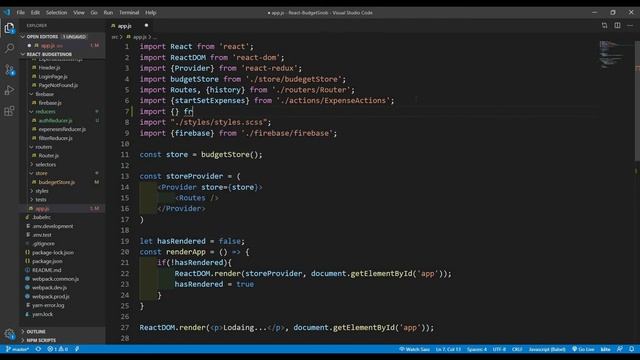Change CRLF end-of-line sequence

[x=517, y=349]
